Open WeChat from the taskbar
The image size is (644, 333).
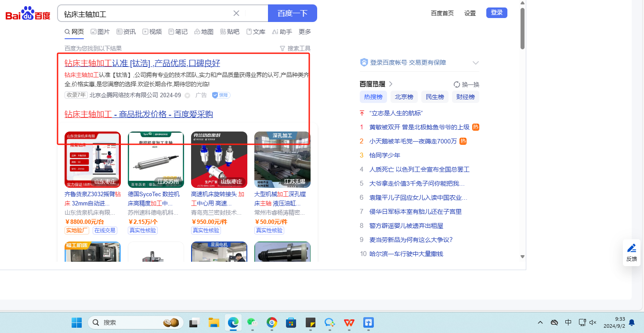click(252, 323)
